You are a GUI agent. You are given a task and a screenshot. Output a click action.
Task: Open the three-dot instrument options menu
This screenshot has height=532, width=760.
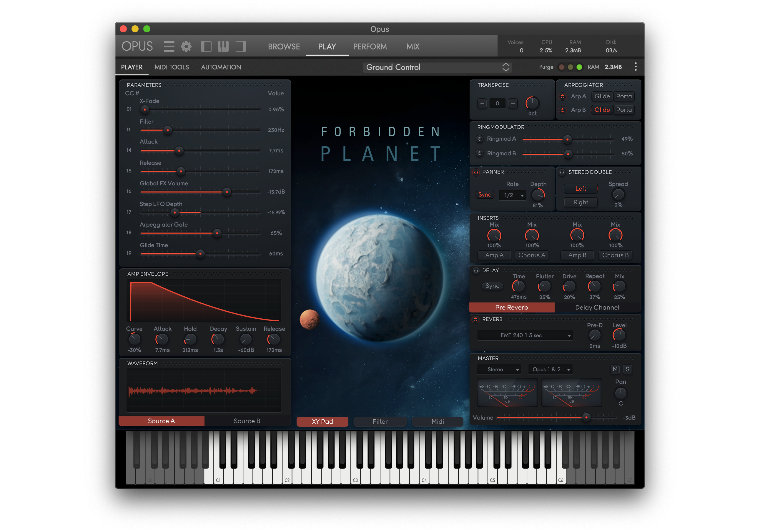pyautogui.click(x=636, y=67)
